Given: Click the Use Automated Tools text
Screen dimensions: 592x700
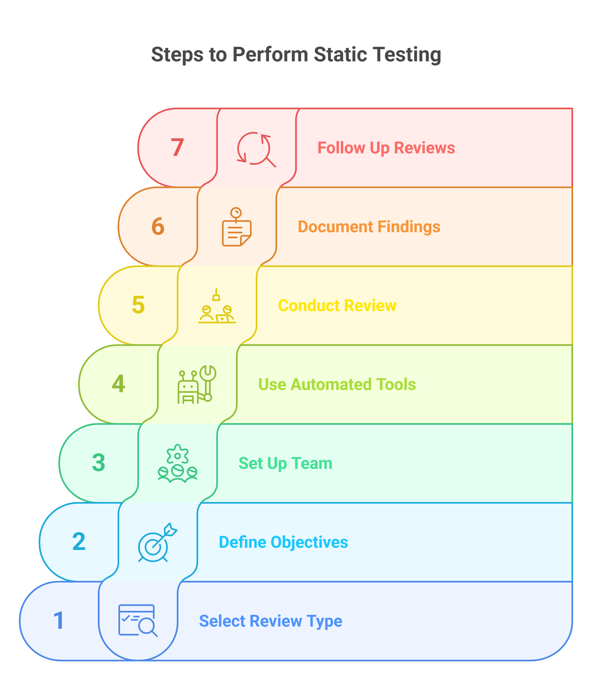Looking at the screenshot, I should (337, 385).
